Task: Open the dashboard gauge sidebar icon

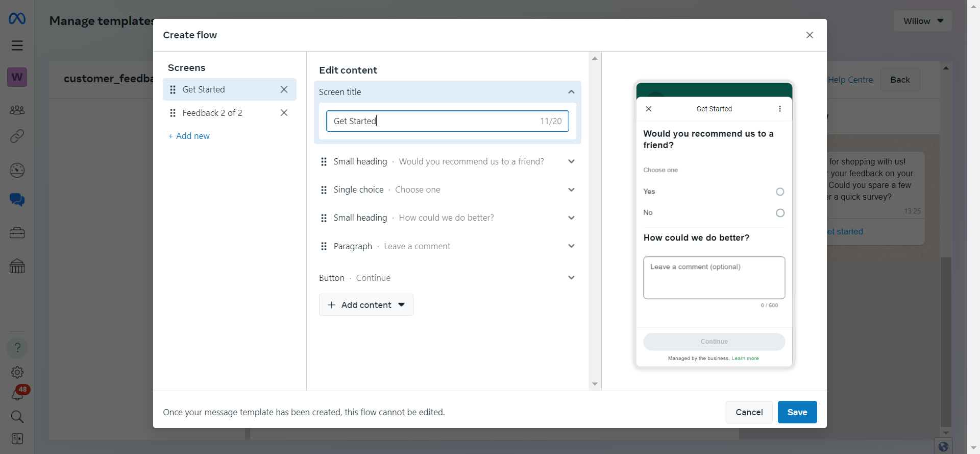Action: (17, 170)
